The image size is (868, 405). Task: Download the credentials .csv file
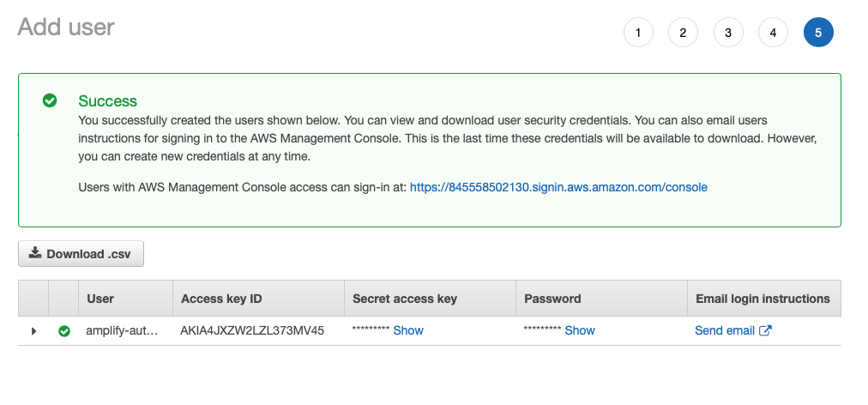pos(81,254)
